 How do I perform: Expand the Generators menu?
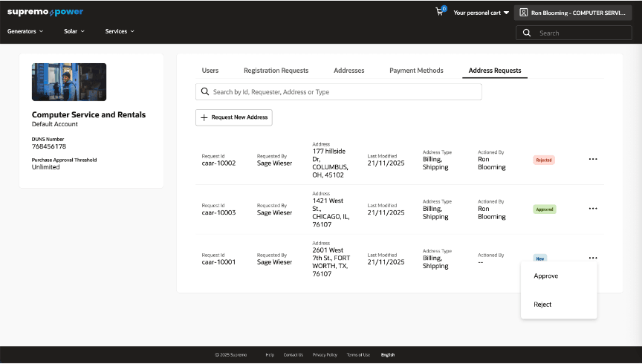click(25, 31)
